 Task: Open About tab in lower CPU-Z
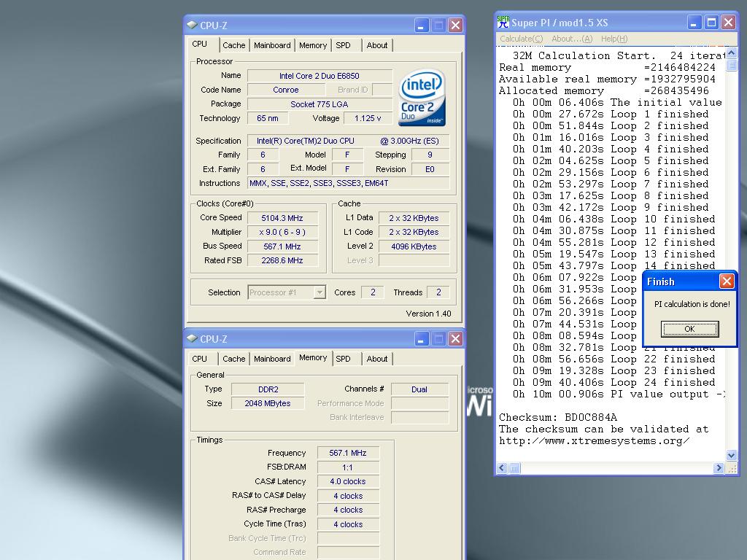(377, 359)
